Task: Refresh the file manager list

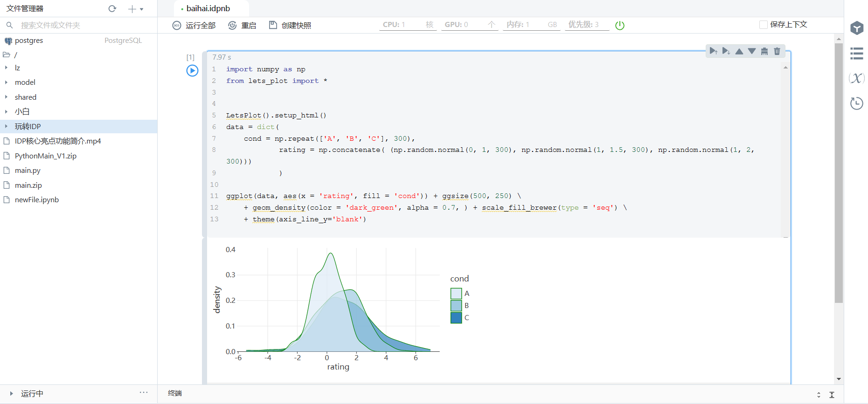Action: tap(112, 8)
